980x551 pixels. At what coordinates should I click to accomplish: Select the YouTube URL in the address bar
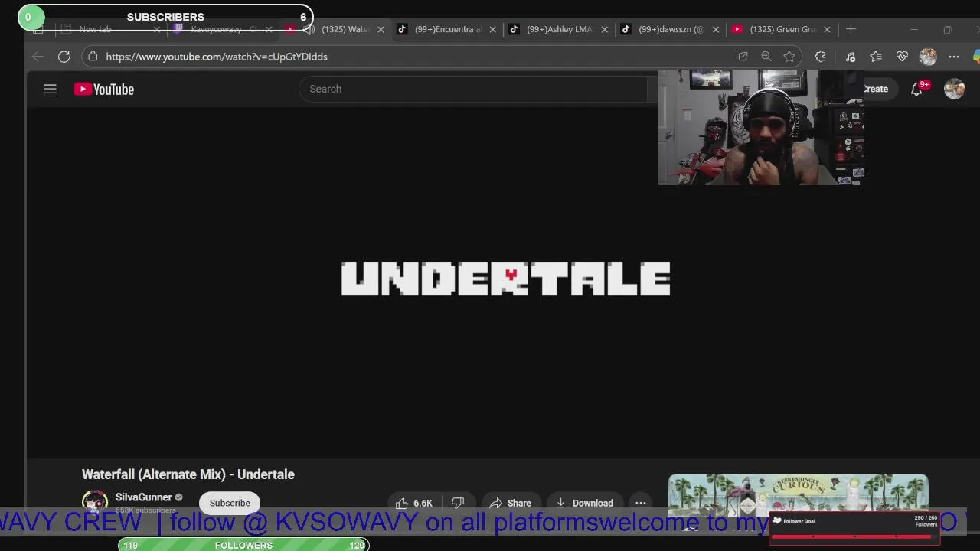pyautogui.click(x=217, y=57)
